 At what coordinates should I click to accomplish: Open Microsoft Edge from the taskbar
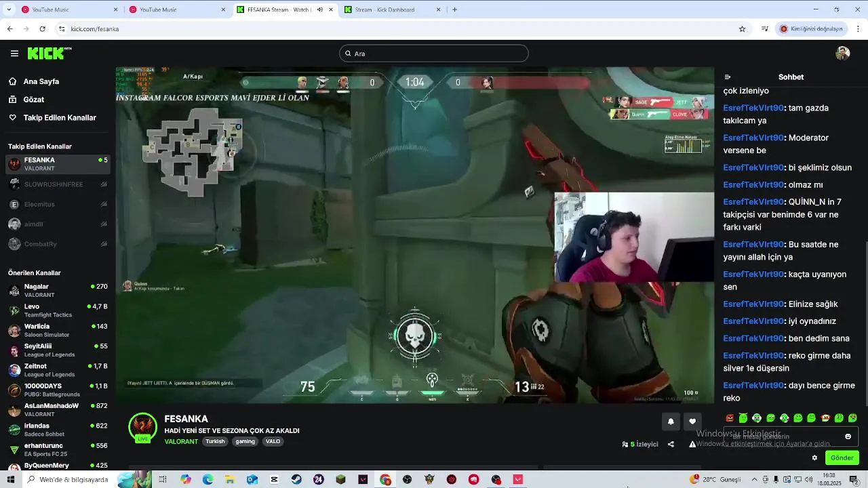coord(208,479)
